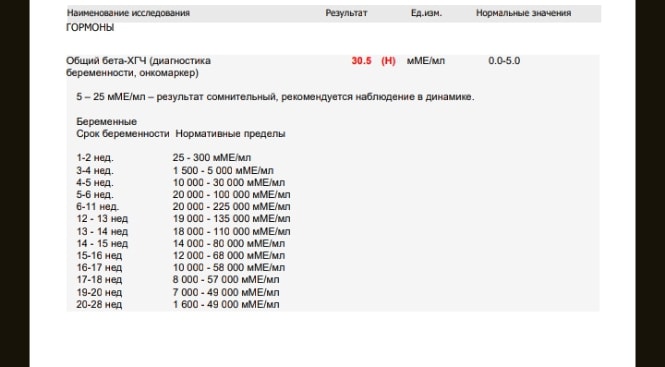This screenshot has width=665, height=367.
Task: Click the value "19 000 - 135 000 мМЕ/мл"
Action: coord(232,219)
